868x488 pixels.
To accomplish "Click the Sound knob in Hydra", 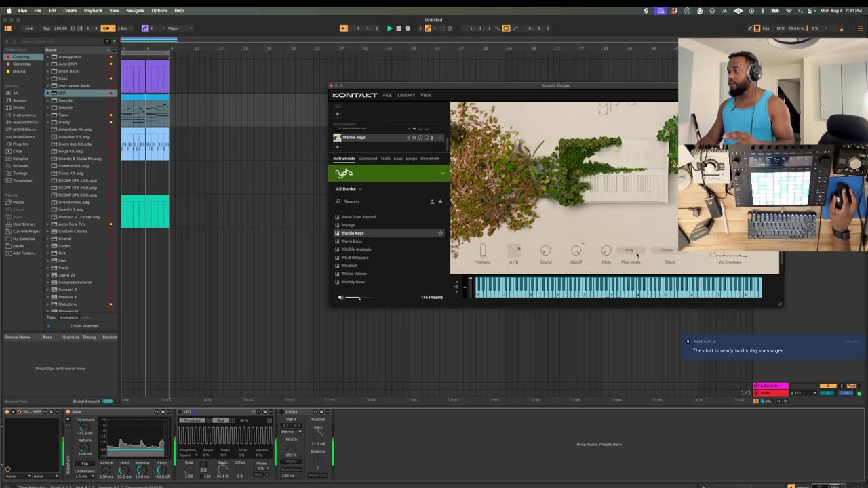I will [545, 251].
